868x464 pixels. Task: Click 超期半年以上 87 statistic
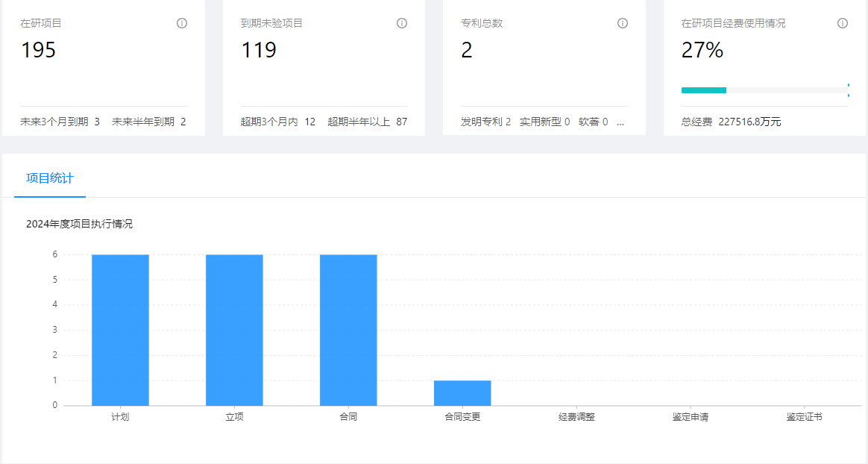[x=367, y=122]
